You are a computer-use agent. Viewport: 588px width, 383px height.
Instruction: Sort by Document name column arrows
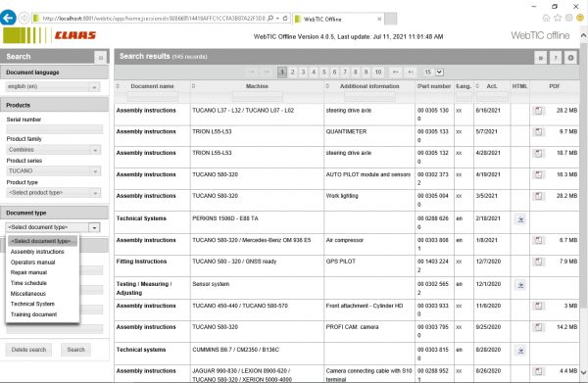click(118, 86)
